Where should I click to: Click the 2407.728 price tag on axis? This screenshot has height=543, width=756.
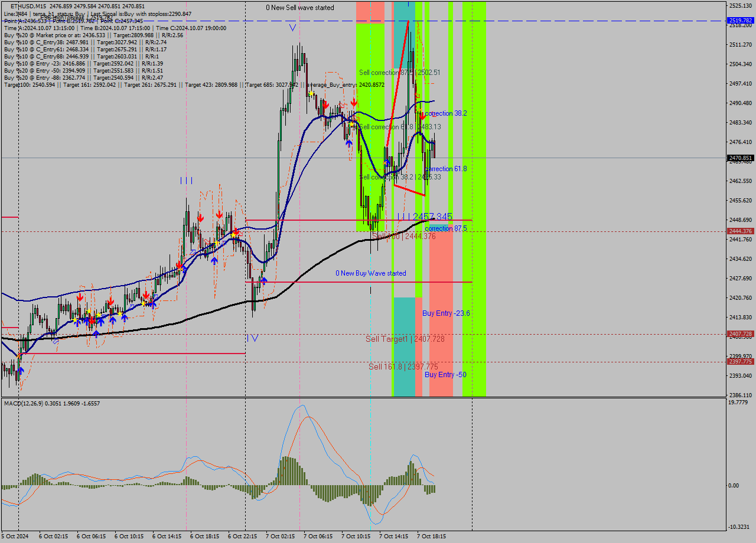point(741,334)
